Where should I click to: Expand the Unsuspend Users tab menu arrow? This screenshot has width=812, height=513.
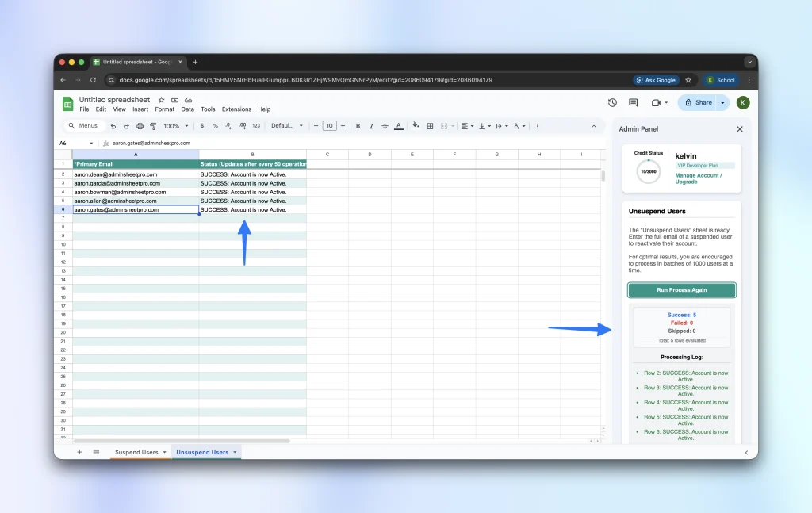coord(235,452)
